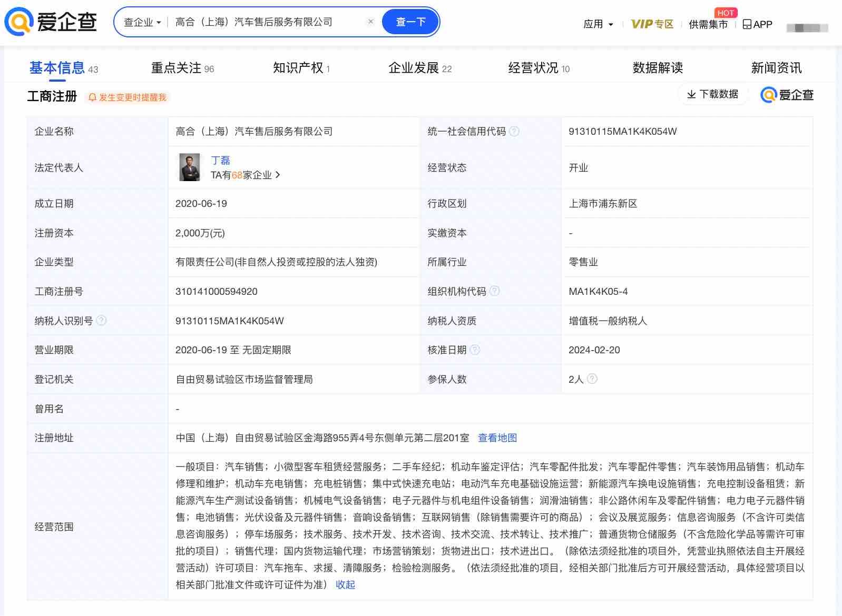Expand the 应用 menu
842x616 pixels.
(598, 24)
